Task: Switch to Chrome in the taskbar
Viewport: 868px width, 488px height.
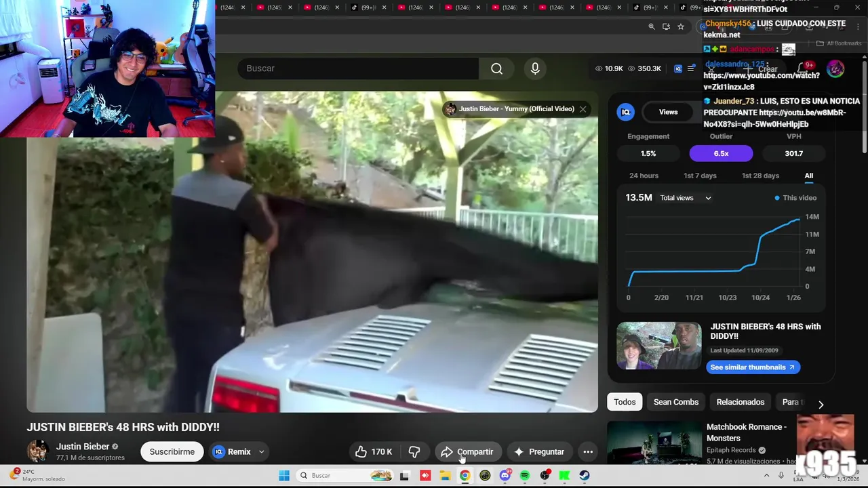Action: 465,476
